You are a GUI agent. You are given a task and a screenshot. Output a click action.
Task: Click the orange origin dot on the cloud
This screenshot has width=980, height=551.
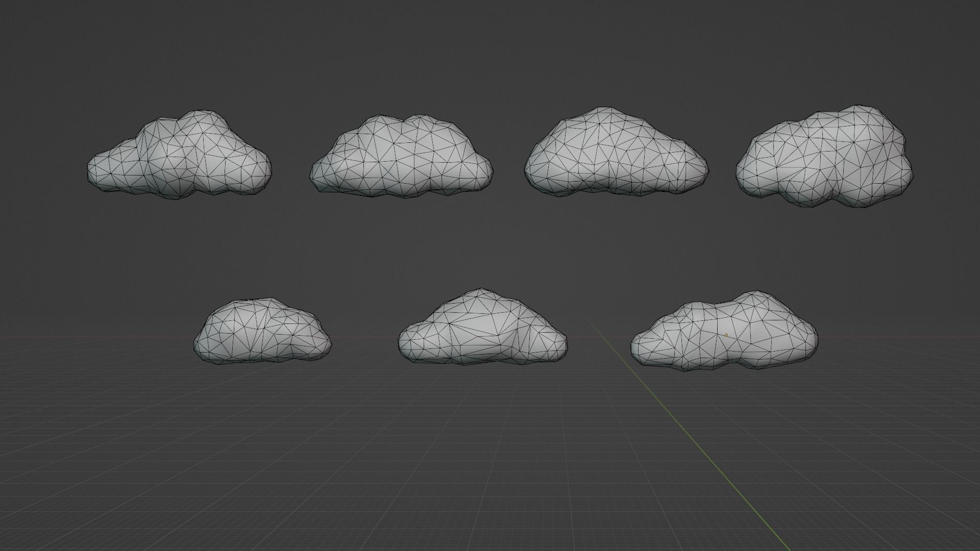tap(726, 335)
